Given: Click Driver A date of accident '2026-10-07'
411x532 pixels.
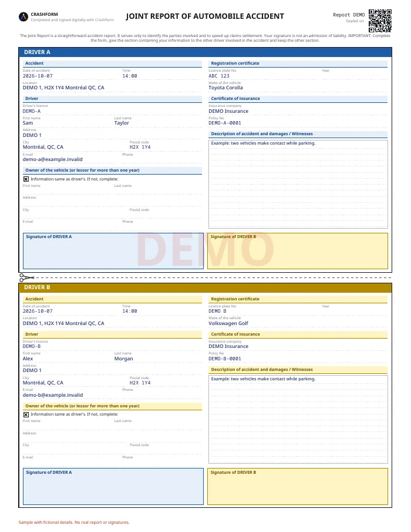Looking at the screenshot, I should pyautogui.click(x=38, y=76).
